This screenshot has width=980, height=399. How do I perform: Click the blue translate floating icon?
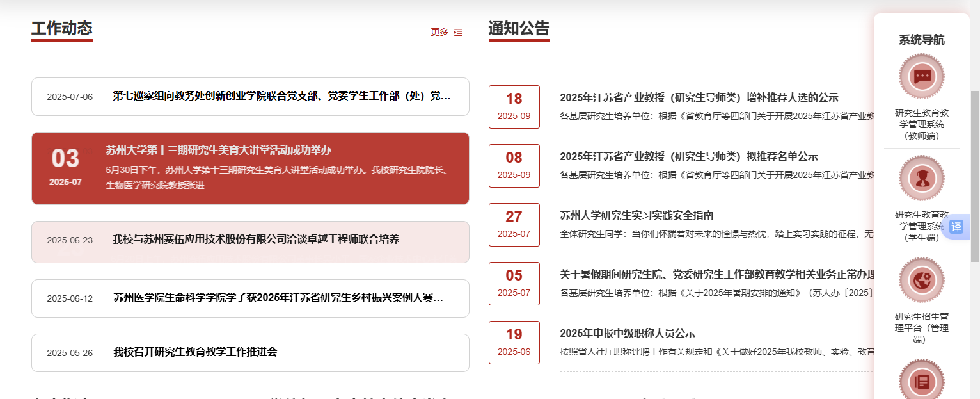[x=956, y=227]
